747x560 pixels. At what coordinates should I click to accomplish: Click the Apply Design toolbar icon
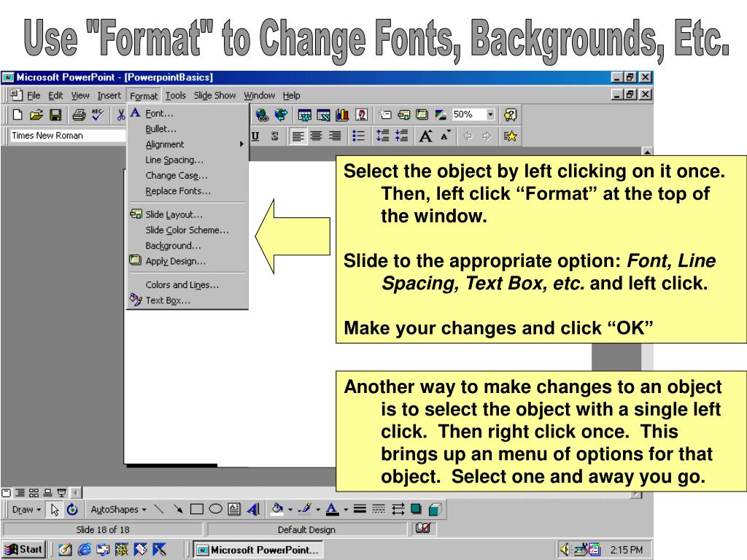422,114
